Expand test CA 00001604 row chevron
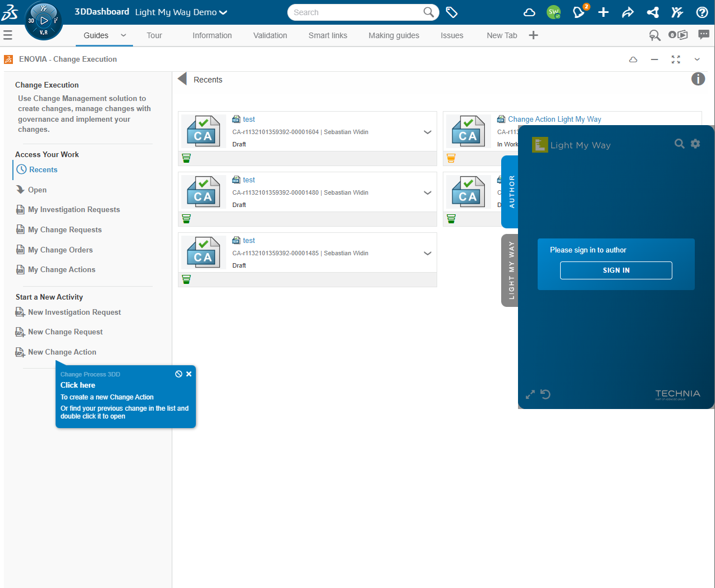Screen dimensions: 715x588 click(428, 132)
